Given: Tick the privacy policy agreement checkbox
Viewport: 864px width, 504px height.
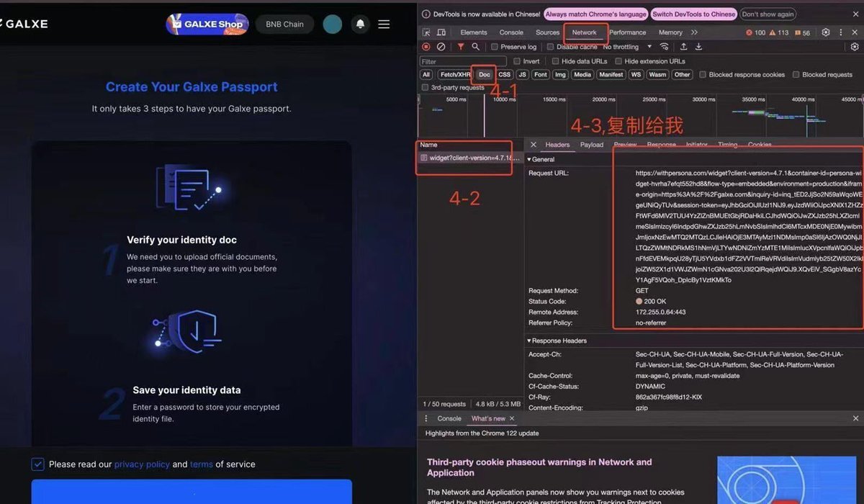Looking at the screenshot, I should coord(38,464).
